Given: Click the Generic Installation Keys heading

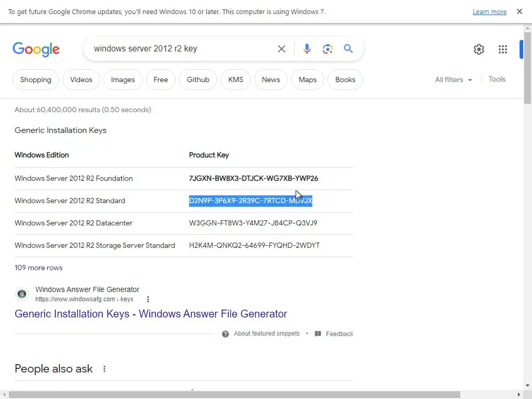Looking at the screenshot, I should (60, 130).
